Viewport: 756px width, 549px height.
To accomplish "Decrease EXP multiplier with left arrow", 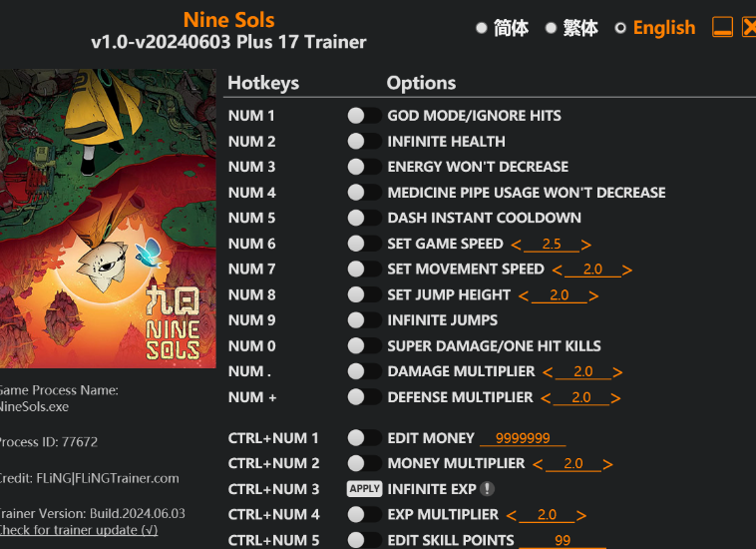I will point(512,516).
